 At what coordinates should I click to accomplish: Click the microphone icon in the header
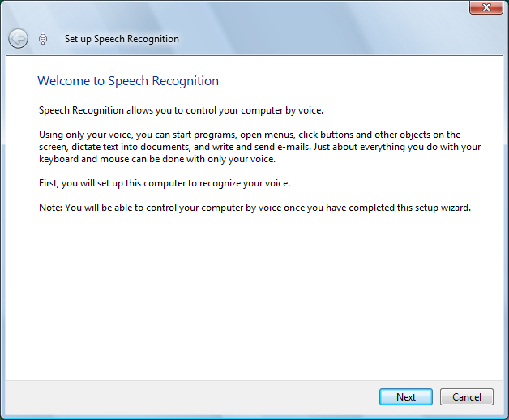[43, 38]
